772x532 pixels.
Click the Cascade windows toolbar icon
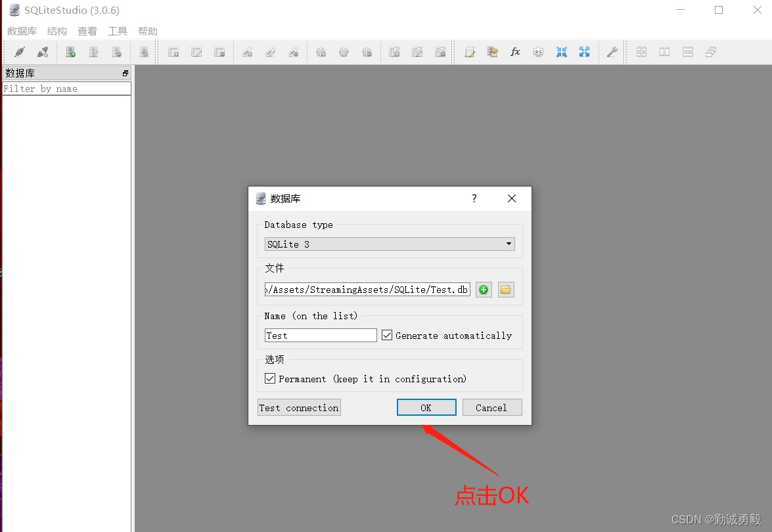pos(711,52)
